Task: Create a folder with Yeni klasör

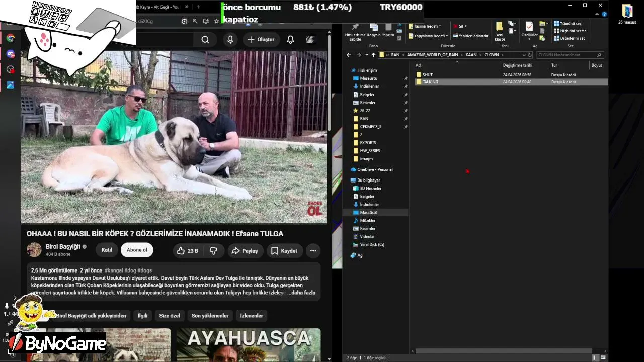Action: [x=500, y=31]
